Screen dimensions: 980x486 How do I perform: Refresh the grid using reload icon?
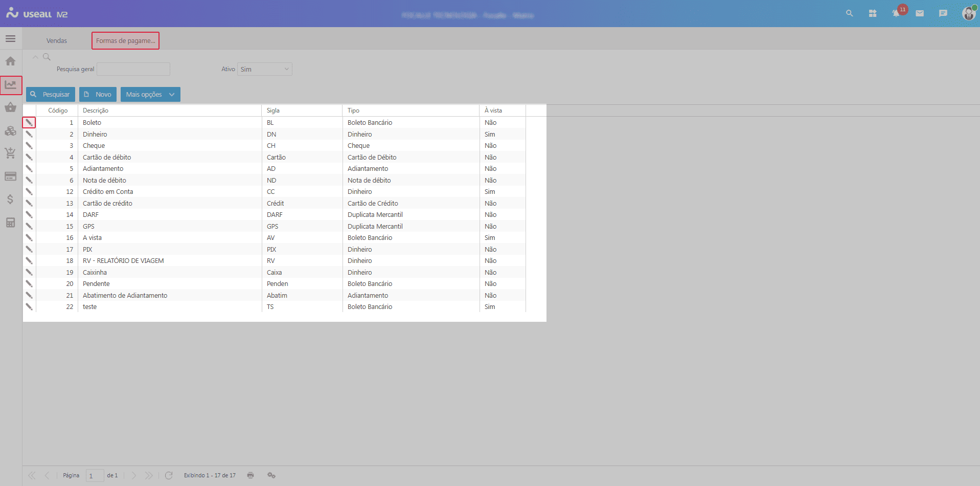pyautogui.click(x=169, y=475)
